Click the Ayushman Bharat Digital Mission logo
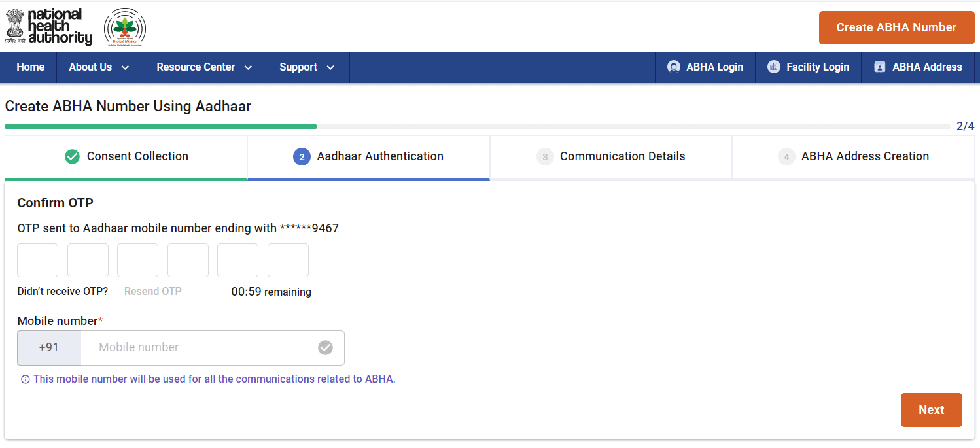980x448 pixels. coord(125,27)
